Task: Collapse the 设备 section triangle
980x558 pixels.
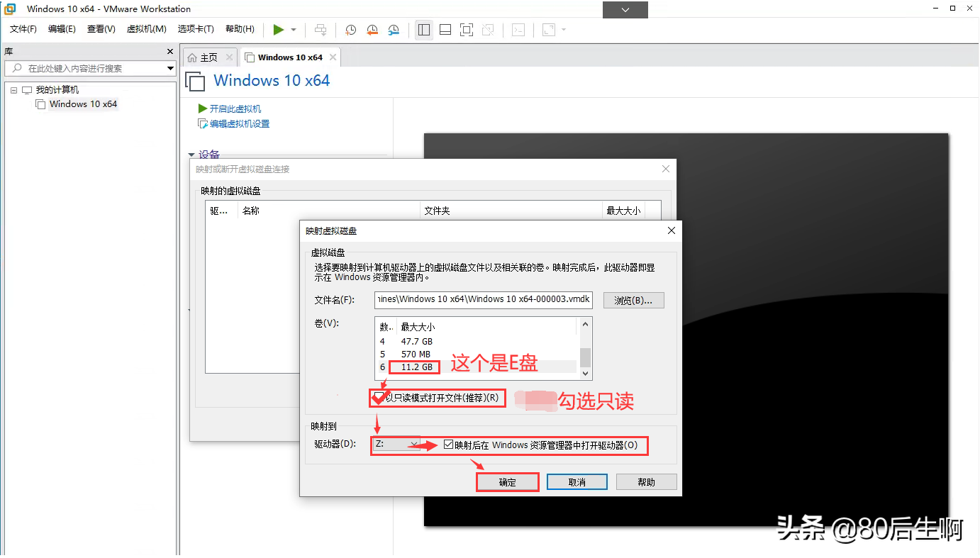Action: 191,155
